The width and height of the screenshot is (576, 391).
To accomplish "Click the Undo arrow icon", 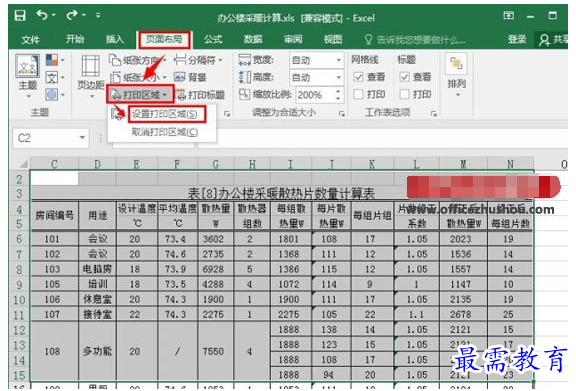I will [42, 15].
